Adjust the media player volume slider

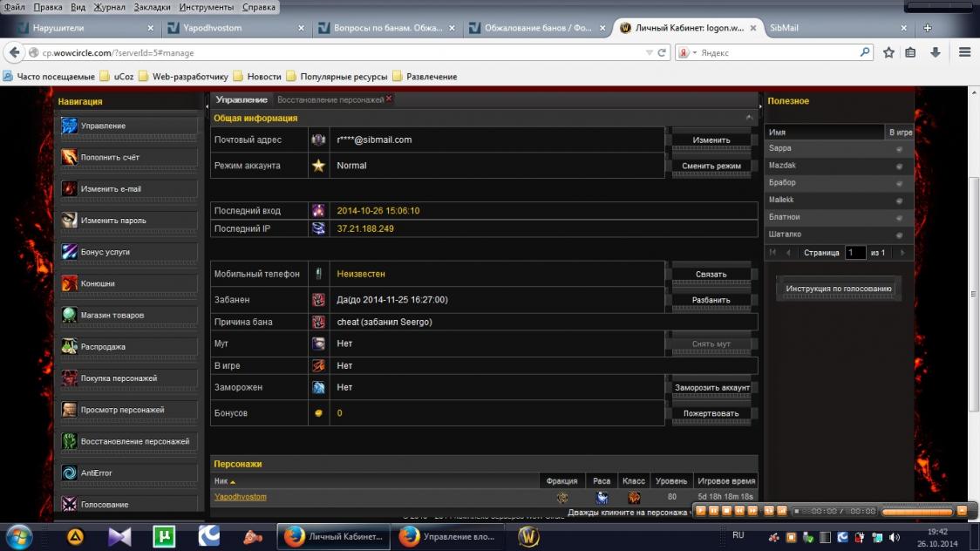[917, 511]
